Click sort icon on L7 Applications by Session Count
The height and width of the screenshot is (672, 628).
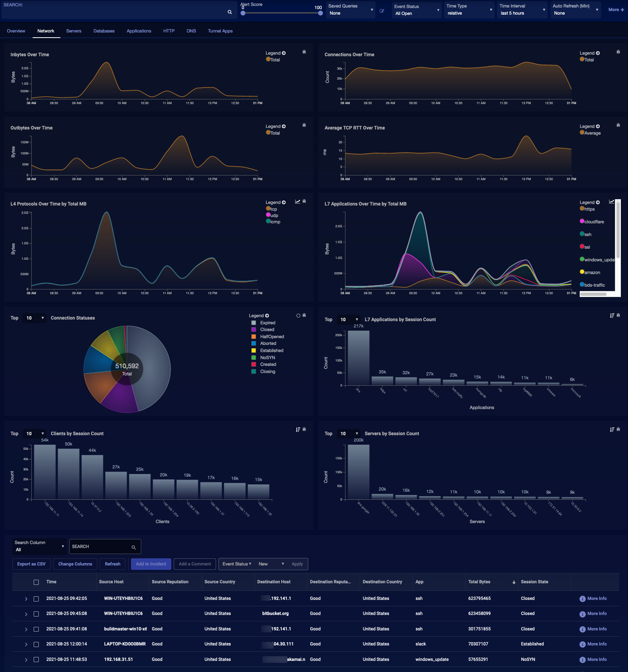(x=612, y=316)
